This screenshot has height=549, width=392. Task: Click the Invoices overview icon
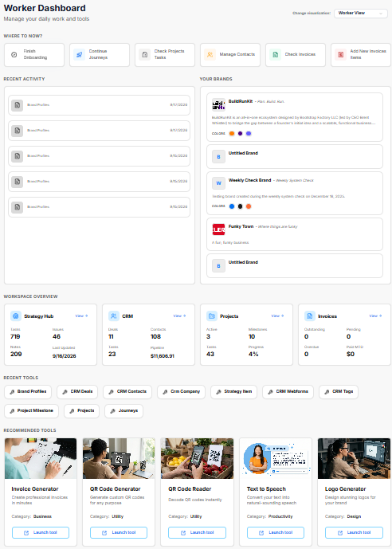coord(310,316)
